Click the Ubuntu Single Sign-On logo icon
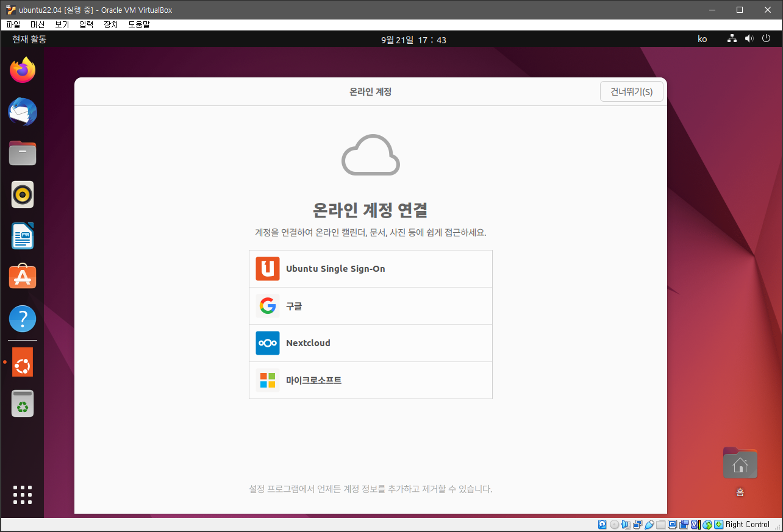 point(268,269)
